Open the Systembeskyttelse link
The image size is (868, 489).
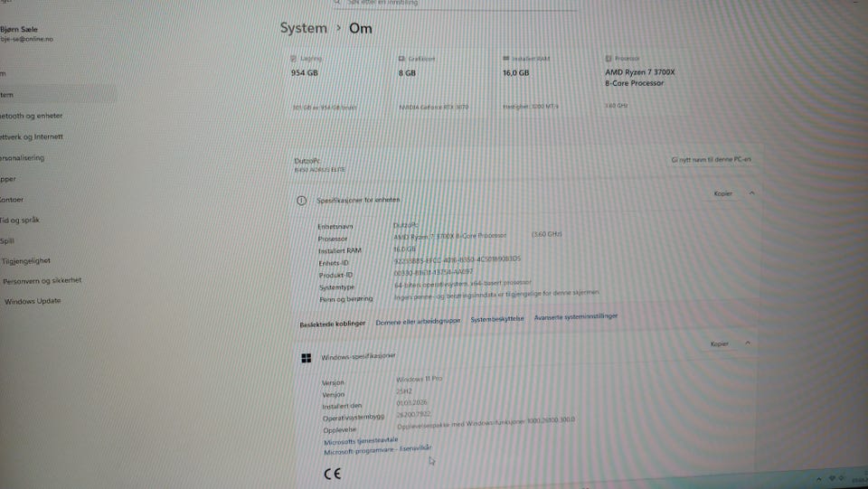click(497, 319)
